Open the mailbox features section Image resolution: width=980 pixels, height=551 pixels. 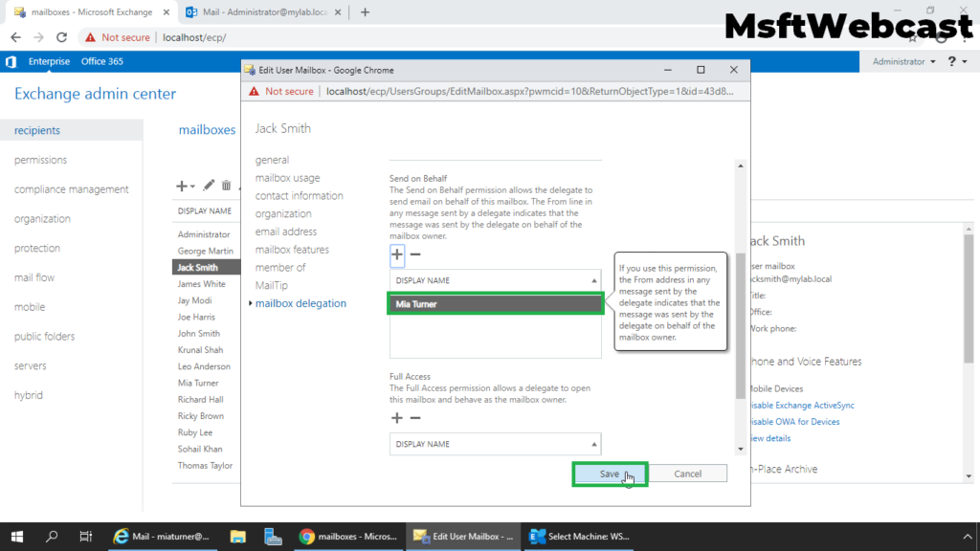coord(292,250)
